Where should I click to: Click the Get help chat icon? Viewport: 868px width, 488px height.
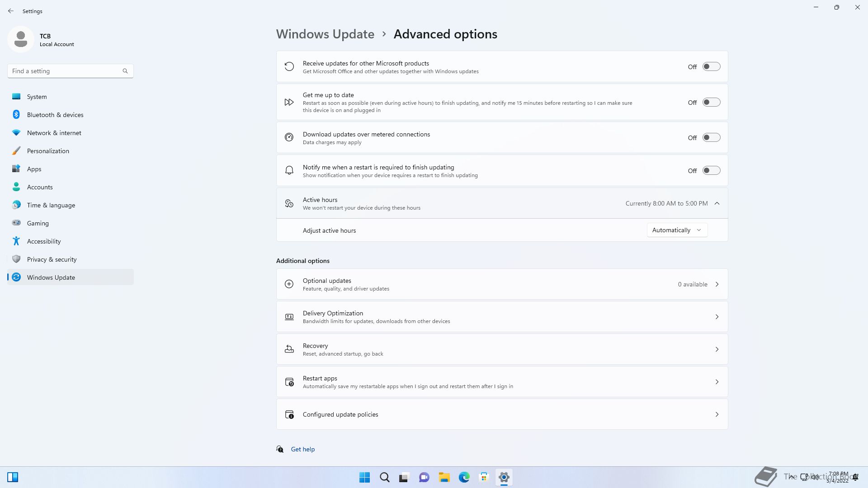coord(280,449)
